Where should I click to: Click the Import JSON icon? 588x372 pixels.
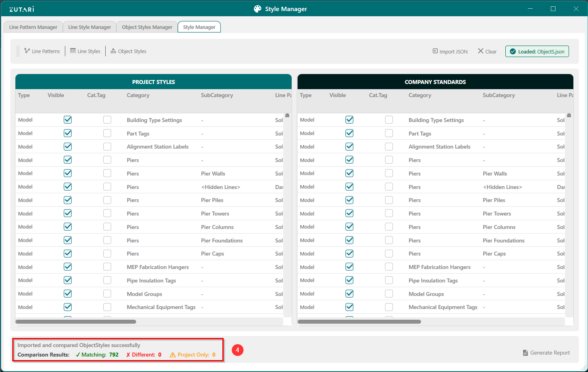coord(435,51)
